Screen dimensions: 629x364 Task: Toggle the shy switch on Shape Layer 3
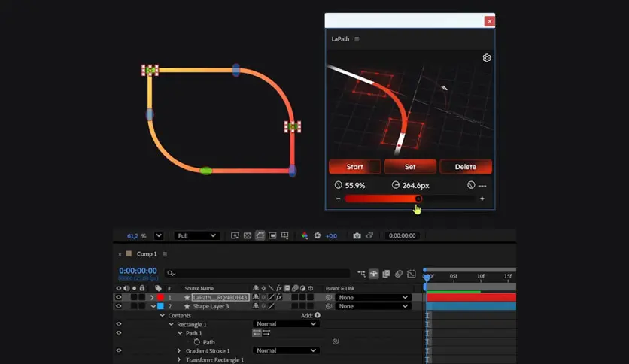click(x=256, y=306)
